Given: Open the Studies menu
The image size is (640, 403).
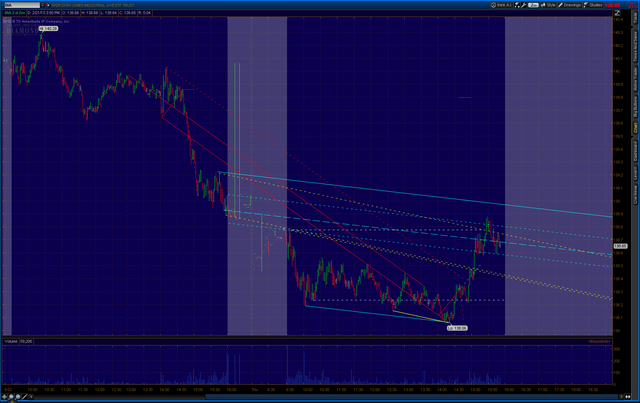Looking at the screenshot, I should [x=593, y=5].
